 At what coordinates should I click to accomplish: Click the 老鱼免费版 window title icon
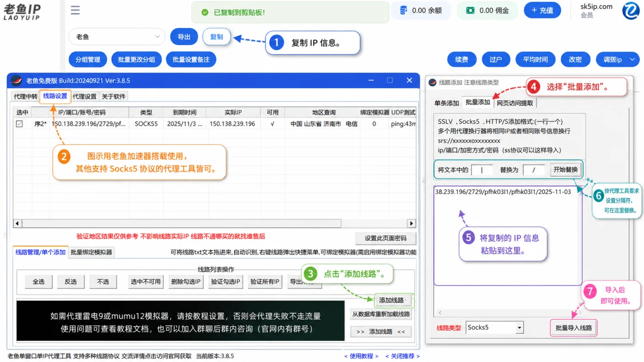16,80
